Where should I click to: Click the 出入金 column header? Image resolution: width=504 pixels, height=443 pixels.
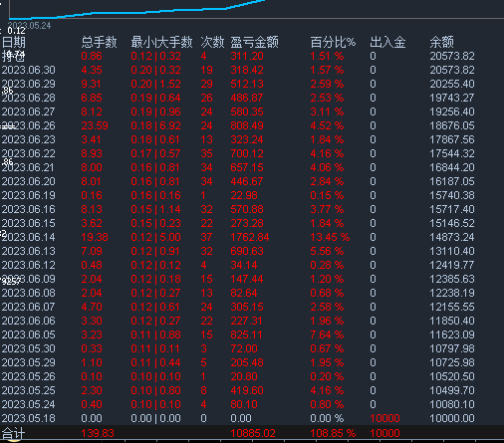click(387, 42)
